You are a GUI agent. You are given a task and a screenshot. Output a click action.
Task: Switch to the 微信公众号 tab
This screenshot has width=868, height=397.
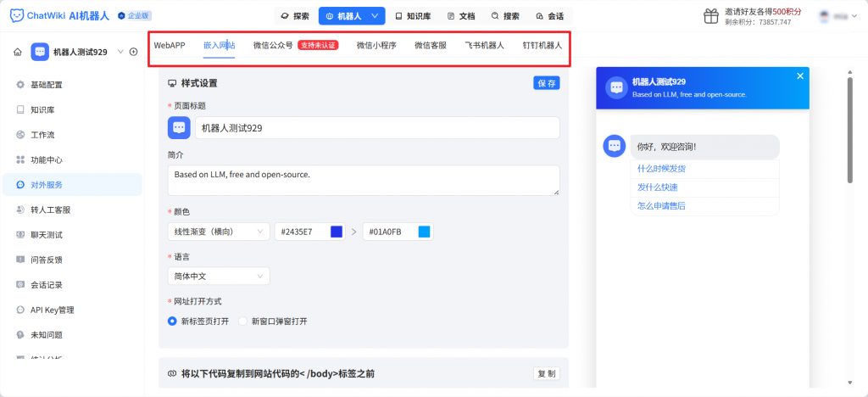coord(273,46)
